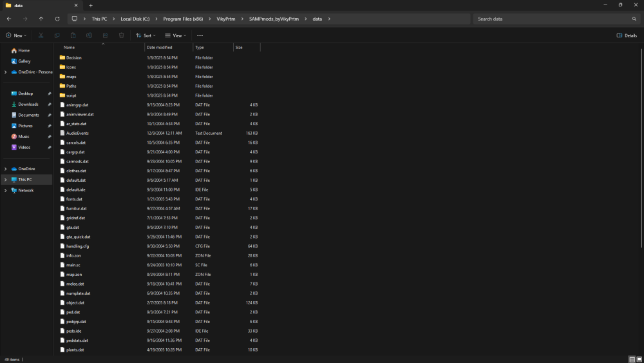Click the Back navigation arrow
Screen dimensions: 644x363
point(9,19)
